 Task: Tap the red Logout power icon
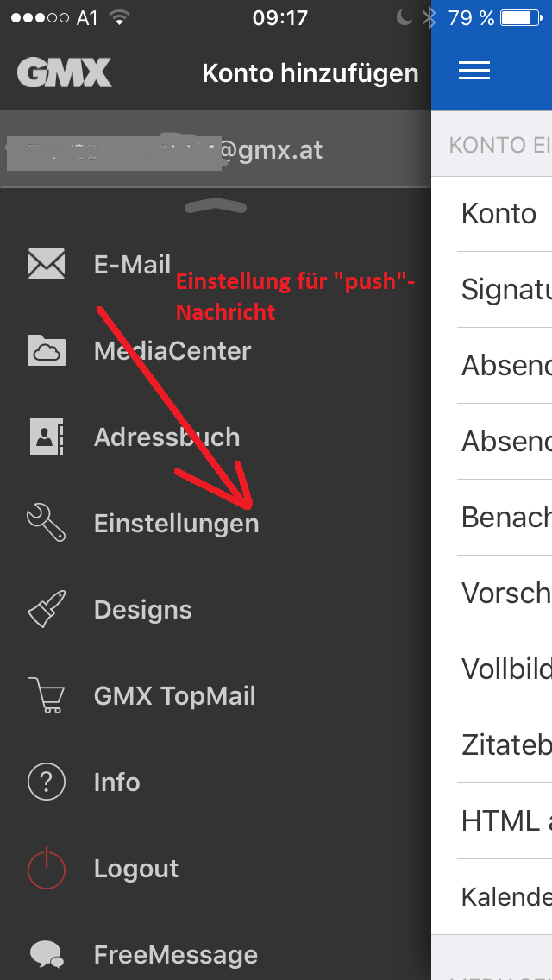click(x=47, y=868)
